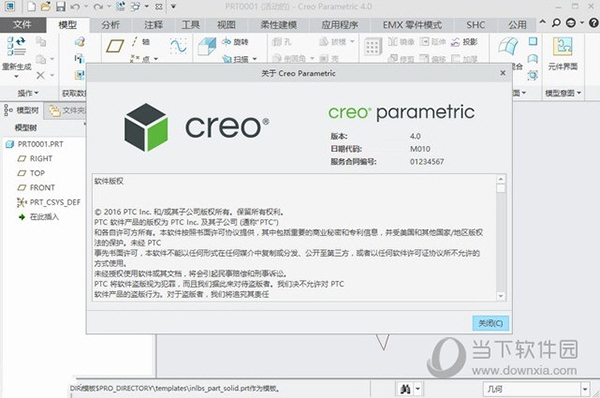The image size is (600, 398).
Task: Expand the Model Intent (模型意图) group dropdown
Action: (563, 93)
